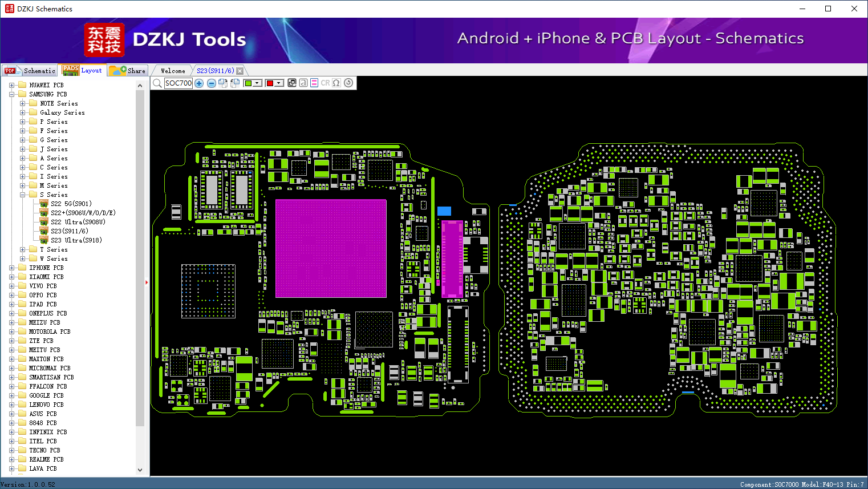Viewport: 868px width, 489px height.
Task: Select the INFINIX PCB text label
Action: [x=48, y=432]
